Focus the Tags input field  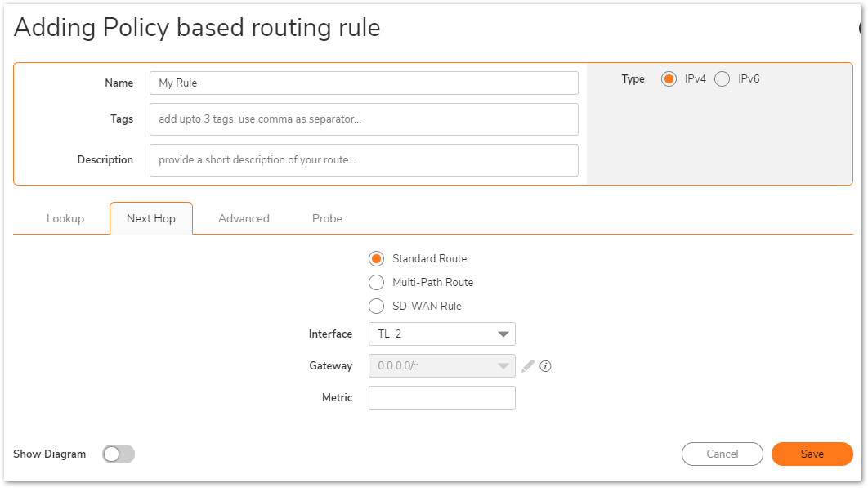[364, 119]
